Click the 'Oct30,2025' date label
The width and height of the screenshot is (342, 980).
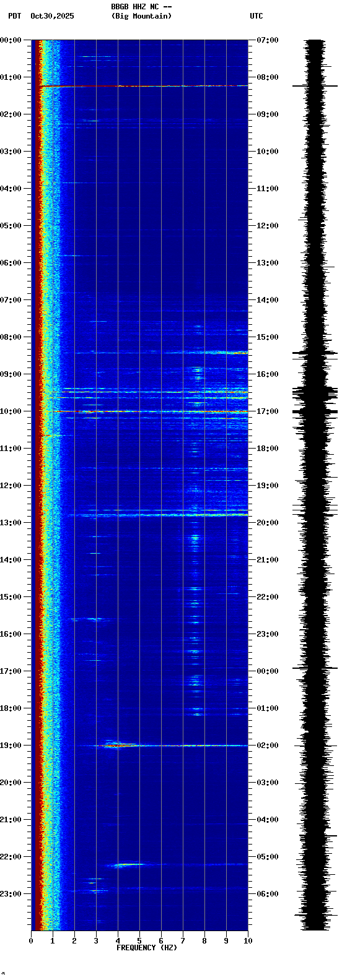coord(52,16)
